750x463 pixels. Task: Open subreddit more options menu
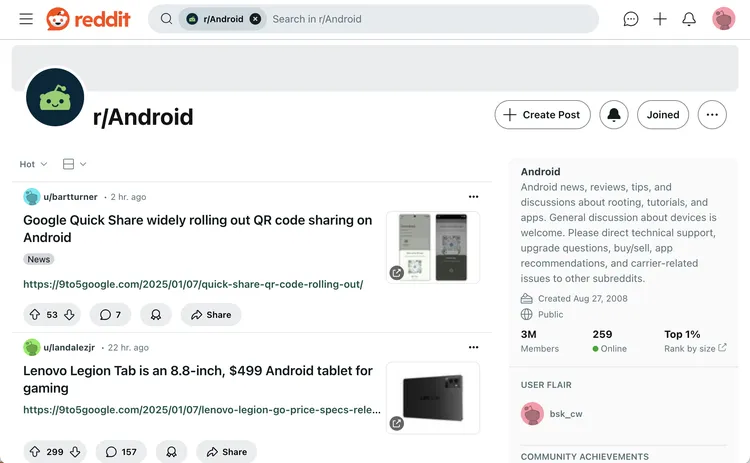coord(712,115)
